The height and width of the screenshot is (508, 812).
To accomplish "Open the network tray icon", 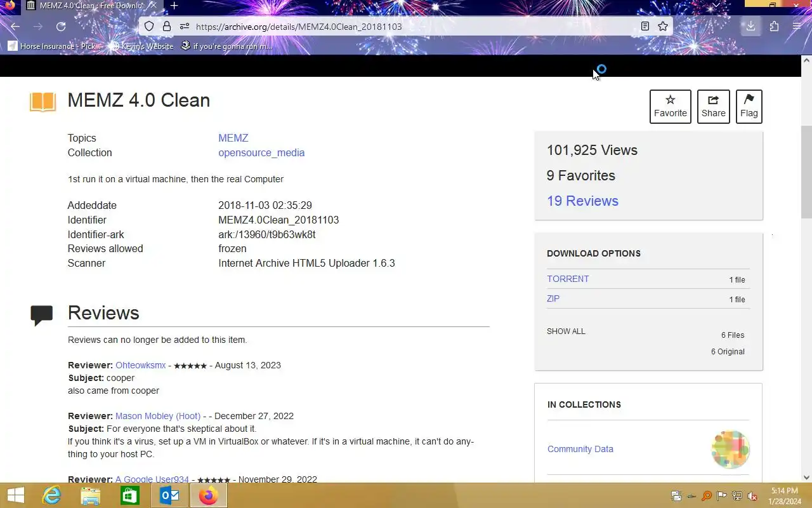I will click(x=737, y=496).
